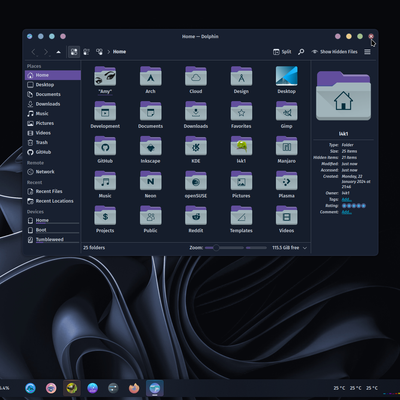Go up to the parent folder
Image resolution: width=400 pixels, height=400 pixels.
coord(59,52)
